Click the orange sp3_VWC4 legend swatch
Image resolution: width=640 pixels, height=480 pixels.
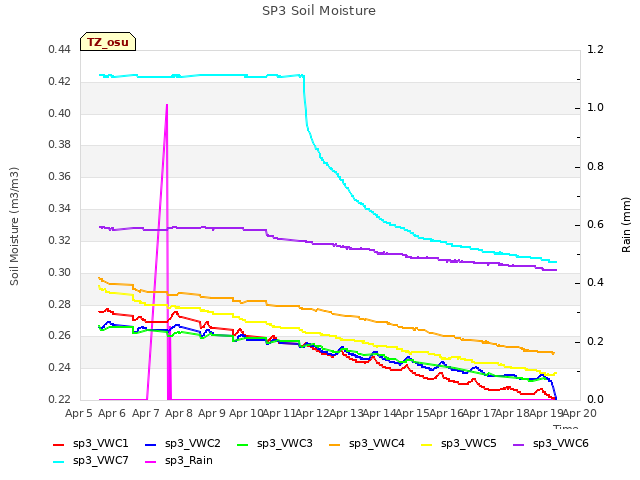click(335, 445)
